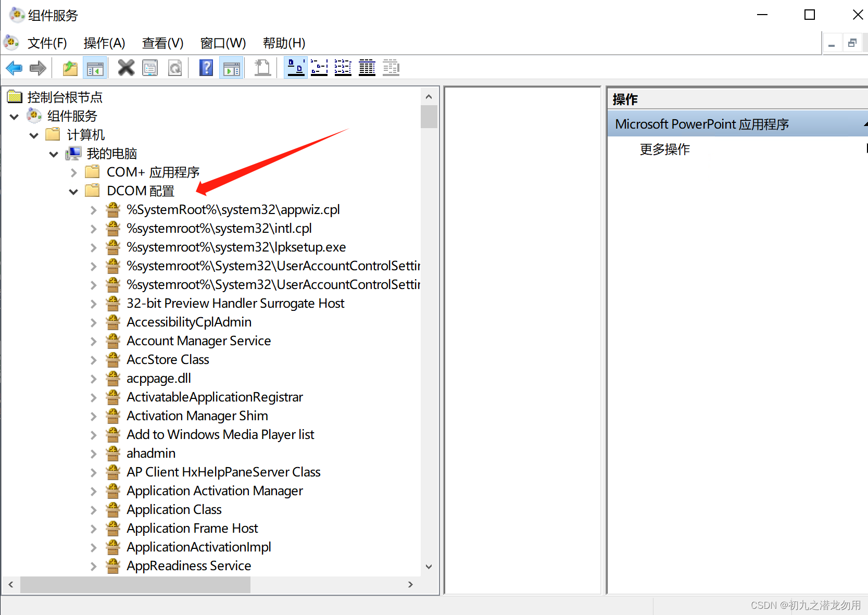Toggle the Show/Hide Console Tree icon
This screenshot has height=615, width=868.
coord(95,68)
